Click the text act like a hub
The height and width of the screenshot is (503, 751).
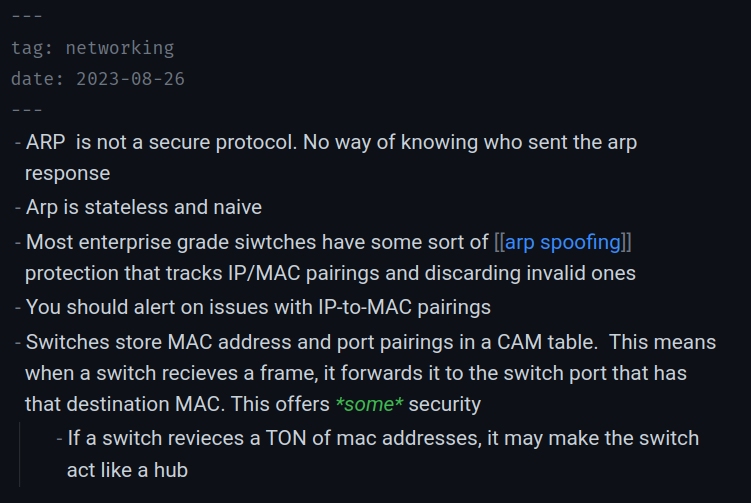pyautogui.click(x=127, y=470)
